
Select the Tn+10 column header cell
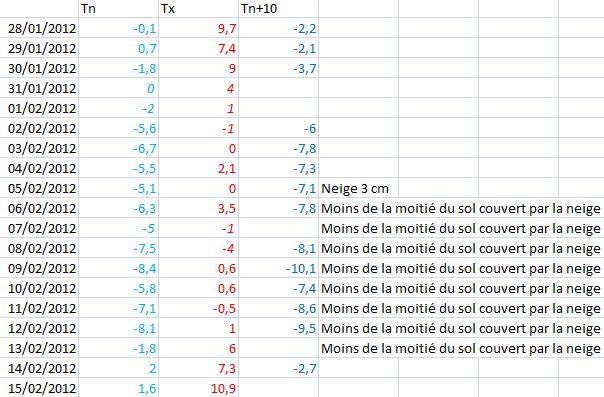(279, 9)
